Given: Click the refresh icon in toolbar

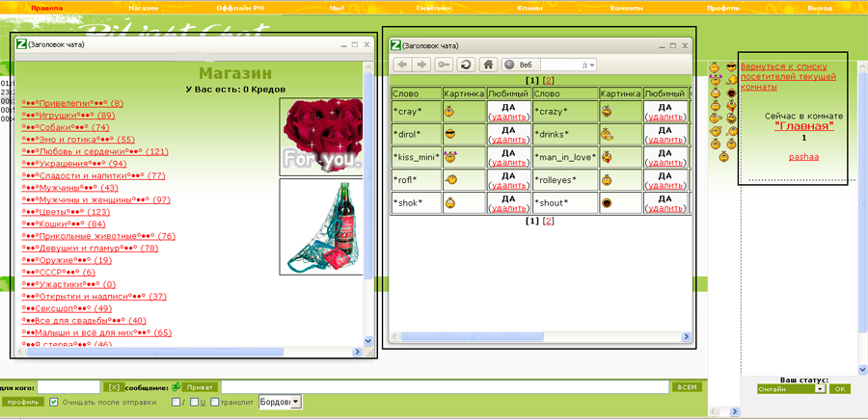Looking at the screenshot, I should tap(466, 65).
